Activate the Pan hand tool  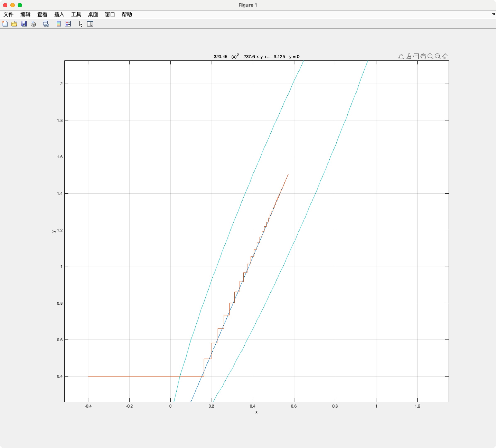tap(423, 56)
